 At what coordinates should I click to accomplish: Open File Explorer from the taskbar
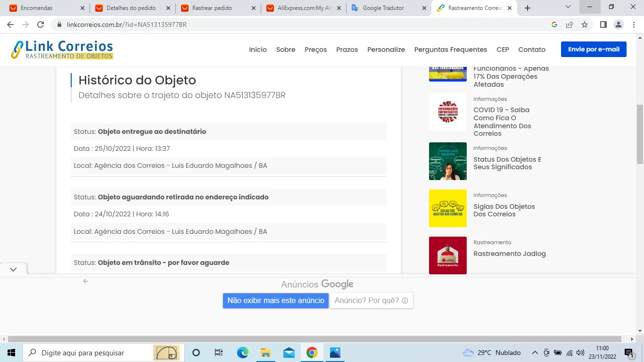(x=265, y=353)
